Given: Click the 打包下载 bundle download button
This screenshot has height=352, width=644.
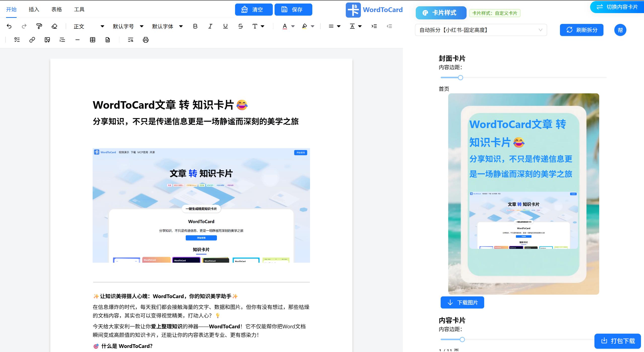Looking at the screenshot, I should [618, 341].
